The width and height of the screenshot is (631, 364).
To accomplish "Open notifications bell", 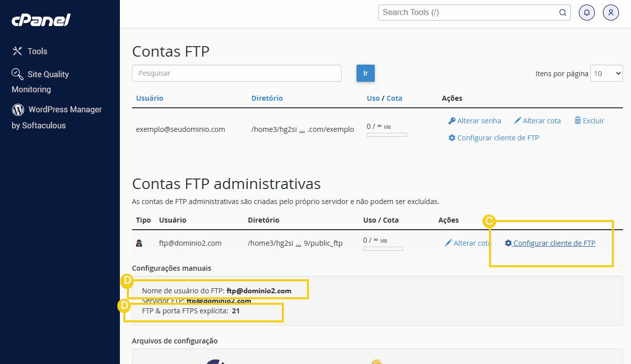I will tap(587, 13).
